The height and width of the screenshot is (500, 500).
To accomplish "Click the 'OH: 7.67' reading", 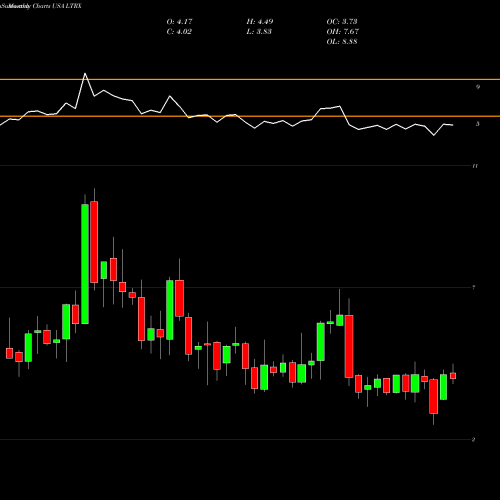I will (343, 32).
